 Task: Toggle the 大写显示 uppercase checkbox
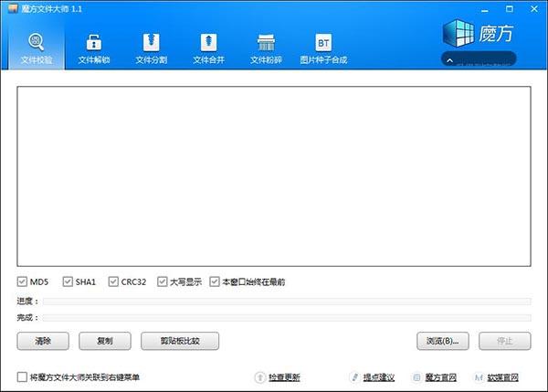click(x=163, y=281)
